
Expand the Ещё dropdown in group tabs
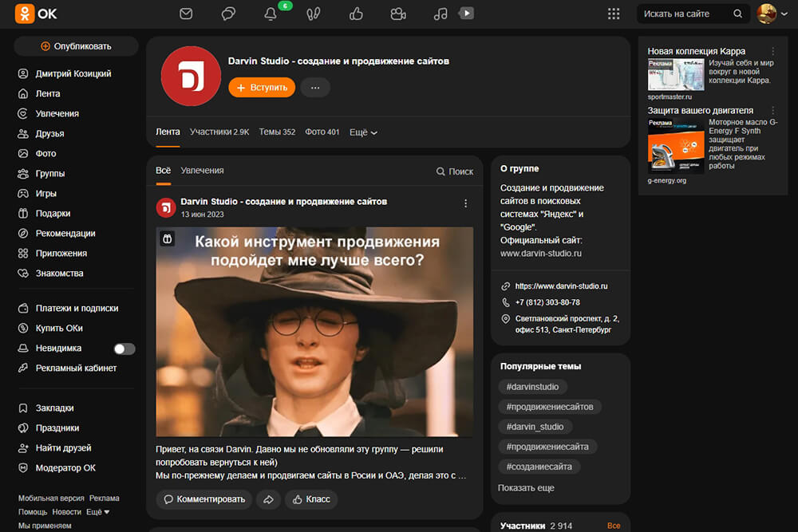click(x=363, y=132)
